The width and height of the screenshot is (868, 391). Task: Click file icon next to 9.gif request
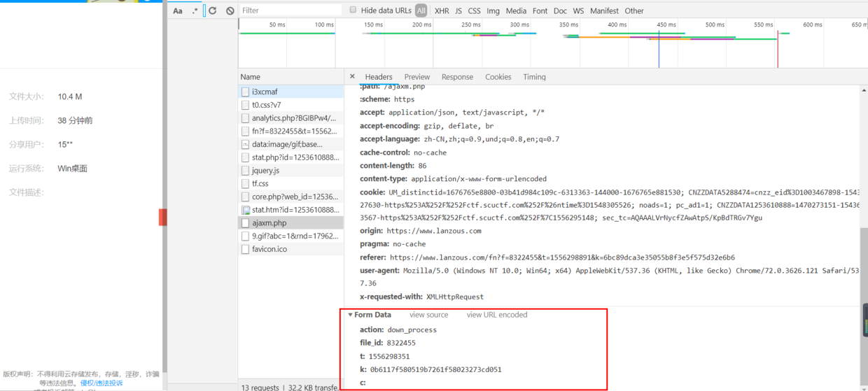click(x=245, y=236)
